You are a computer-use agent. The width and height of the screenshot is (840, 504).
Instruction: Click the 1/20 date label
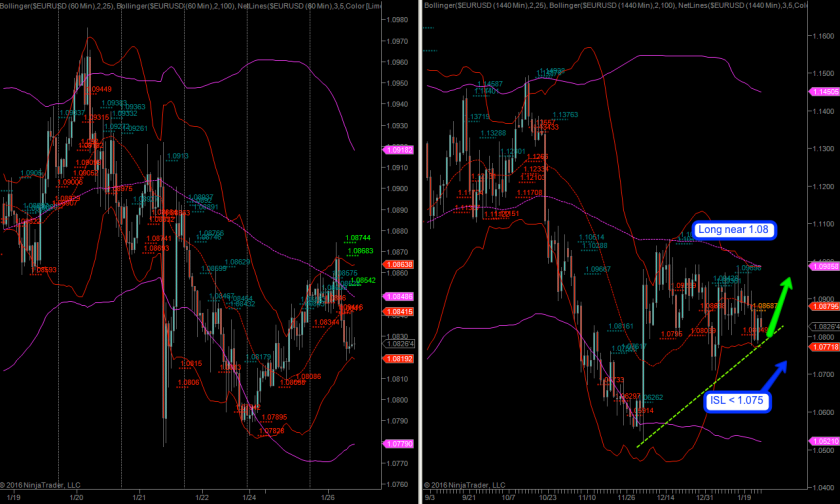77,498
